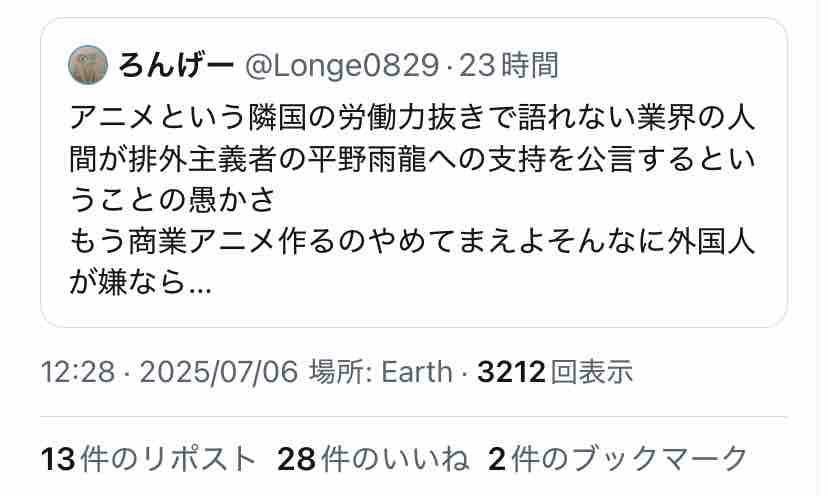
Task: Show the 2件のブックマーク count
Action: 618,458
